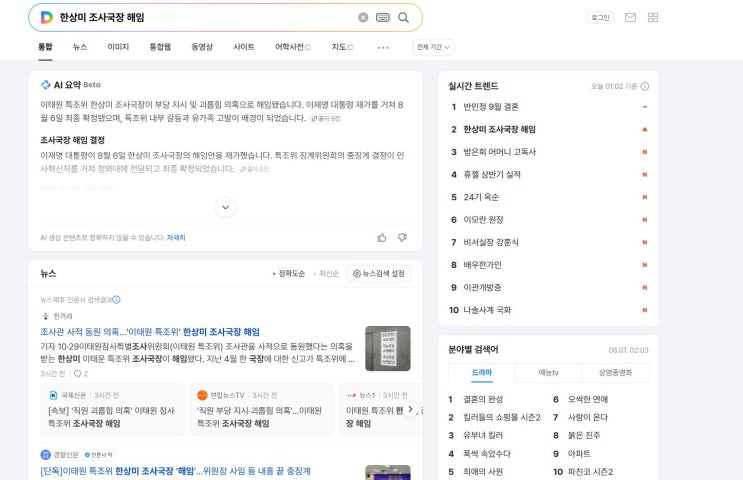Switch to the 뉴스 tab
The height and width of the screenshot is (480, 743).
click(80, 47)
